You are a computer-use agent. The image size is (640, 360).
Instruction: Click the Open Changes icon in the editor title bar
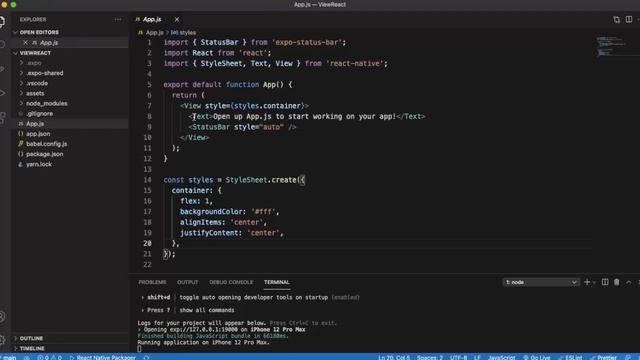[x=616, y=20]
